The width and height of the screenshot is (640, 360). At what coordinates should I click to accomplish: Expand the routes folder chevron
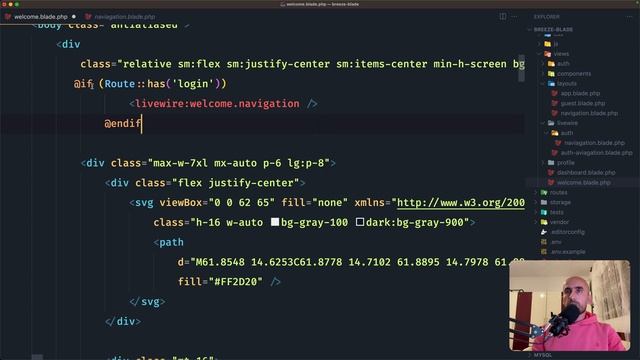coord(536,192)
